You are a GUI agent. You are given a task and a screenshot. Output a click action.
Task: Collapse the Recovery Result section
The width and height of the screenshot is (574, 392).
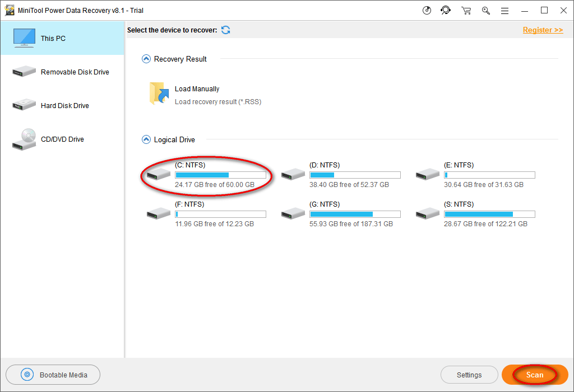pos(146,59)
